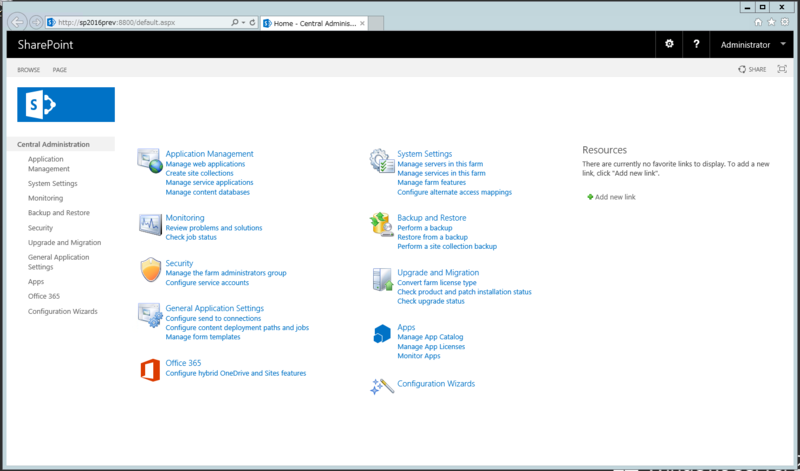Select Backup and Restore in left navigation

coord(59,213)
